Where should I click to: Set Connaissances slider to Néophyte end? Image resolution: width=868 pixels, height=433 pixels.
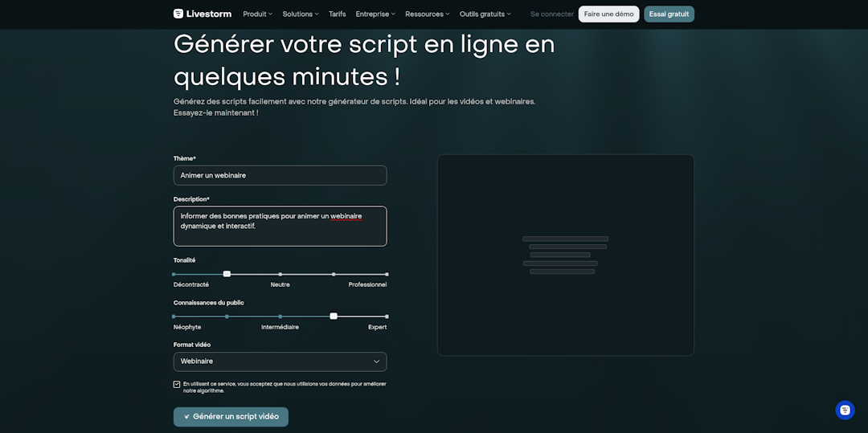[174, 317]
